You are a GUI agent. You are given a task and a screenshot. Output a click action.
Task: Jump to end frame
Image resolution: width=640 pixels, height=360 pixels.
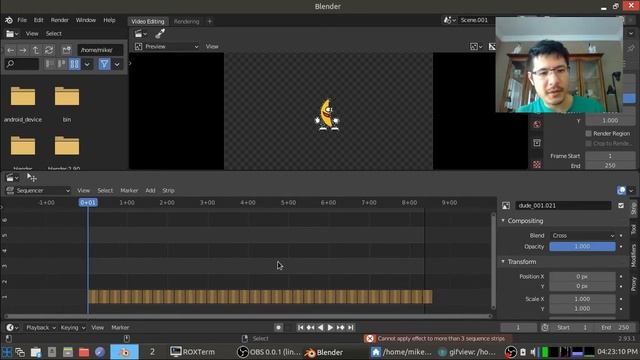click(351, 327)
